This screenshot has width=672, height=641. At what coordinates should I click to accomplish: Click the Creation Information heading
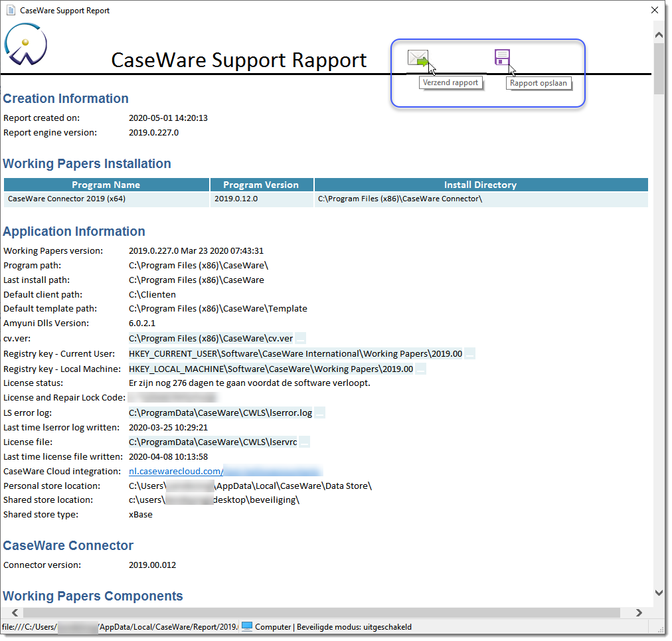tap(66, 98)
